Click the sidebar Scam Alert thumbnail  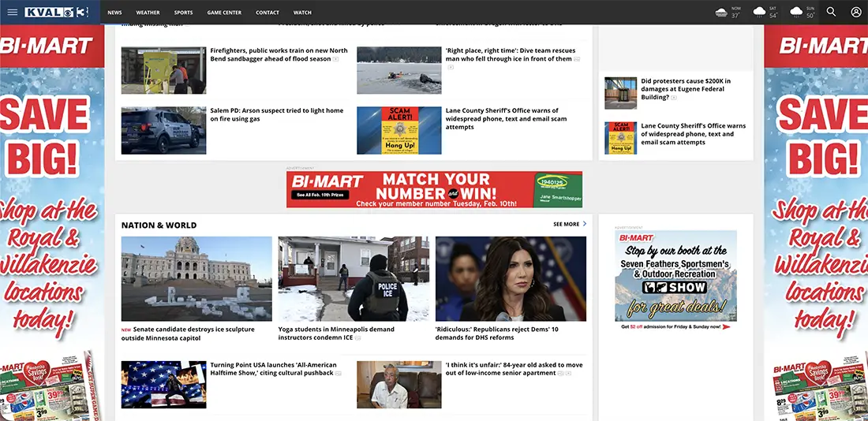click(x=620, y=138)
